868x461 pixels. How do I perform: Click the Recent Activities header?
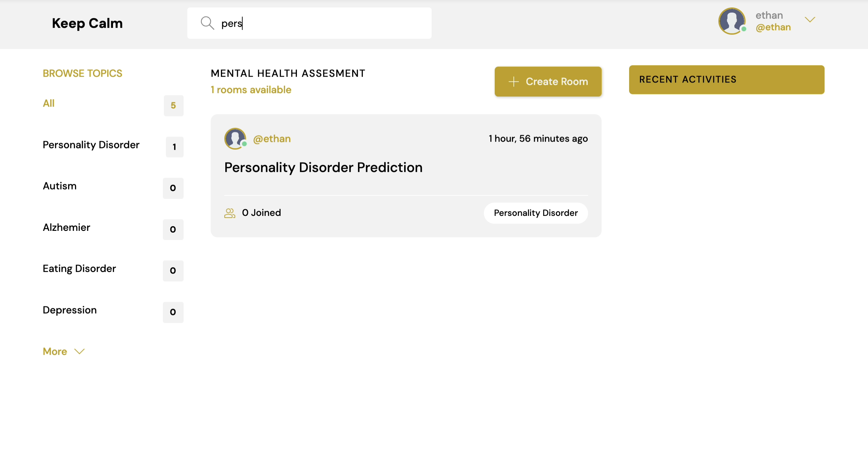point(726,79)
